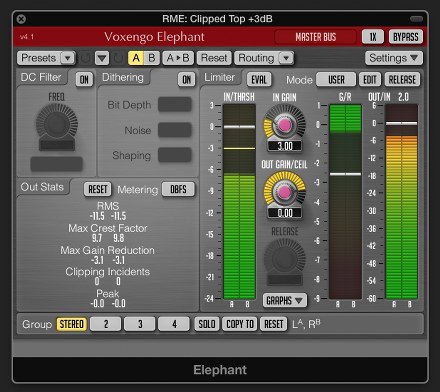Click the disabled RELEASE knob
The image size is (440, 392).
point(284,258)
